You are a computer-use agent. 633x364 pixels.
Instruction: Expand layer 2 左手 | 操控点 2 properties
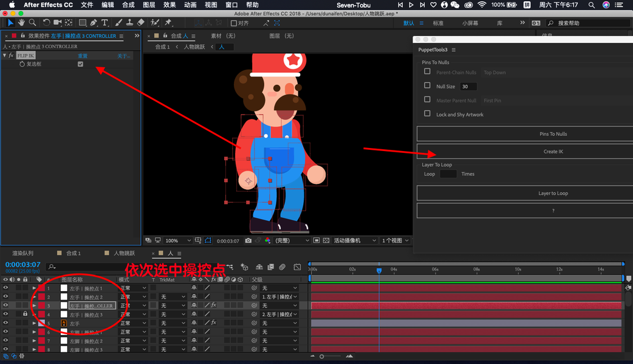pyautogui.click(x=34, y=297)
